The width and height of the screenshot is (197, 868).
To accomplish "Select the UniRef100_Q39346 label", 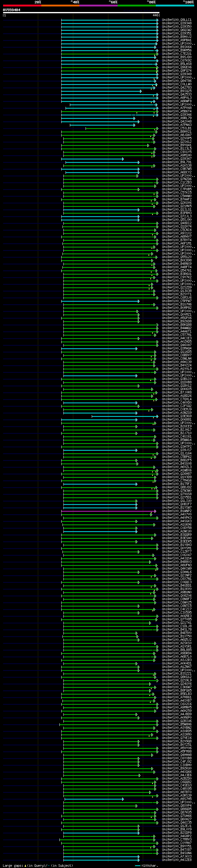I will [x=176, y=115].
